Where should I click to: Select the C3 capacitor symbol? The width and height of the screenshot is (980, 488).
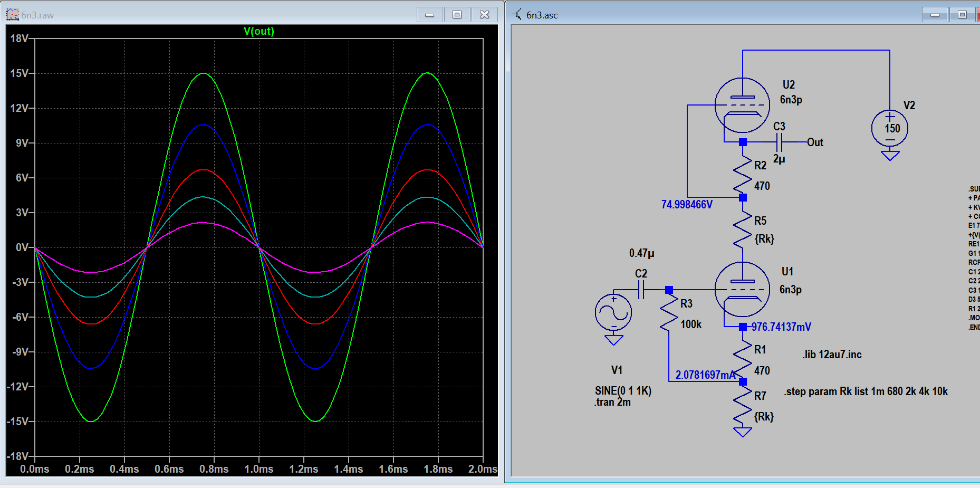click(x=780, y=142)
